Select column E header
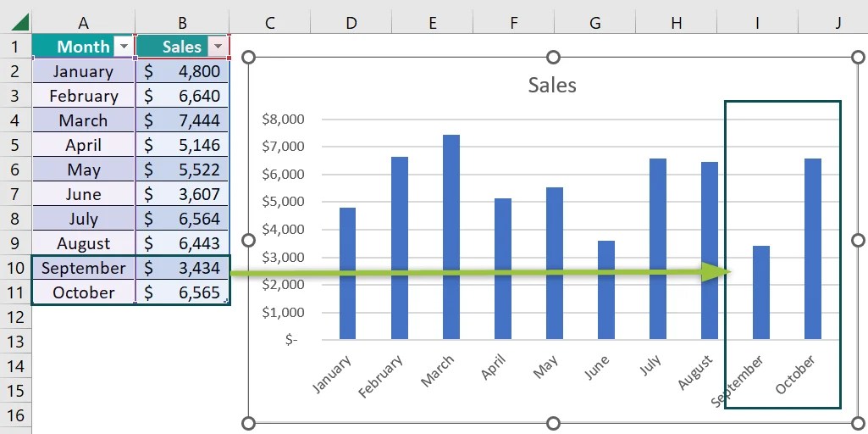 coord(433,22)
